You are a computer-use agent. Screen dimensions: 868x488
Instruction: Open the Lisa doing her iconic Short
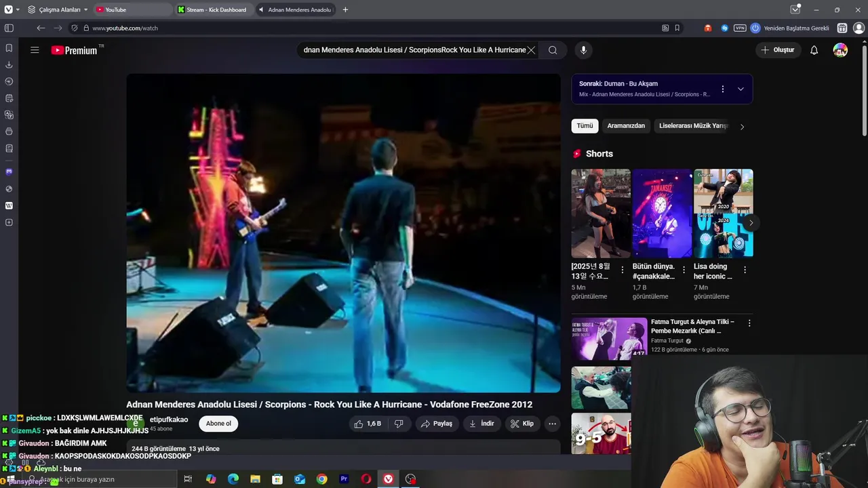point(723,213)
